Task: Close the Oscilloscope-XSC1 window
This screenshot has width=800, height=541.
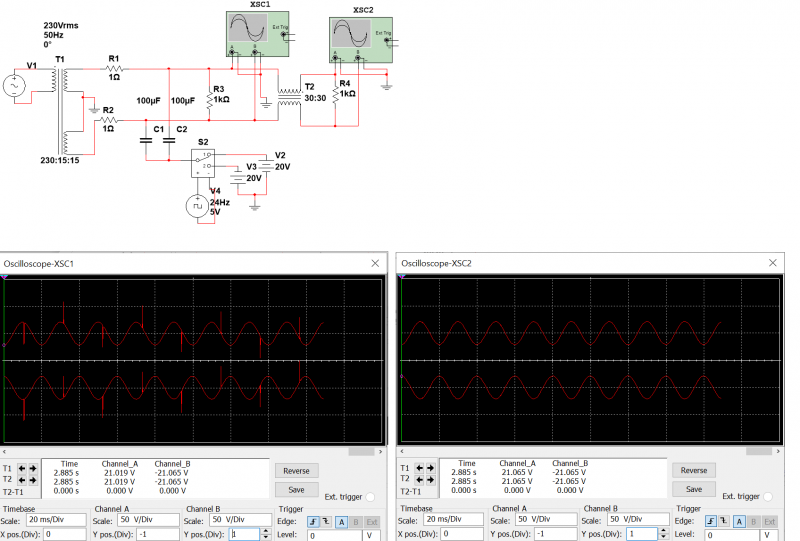Action: (x=376, y=263)
